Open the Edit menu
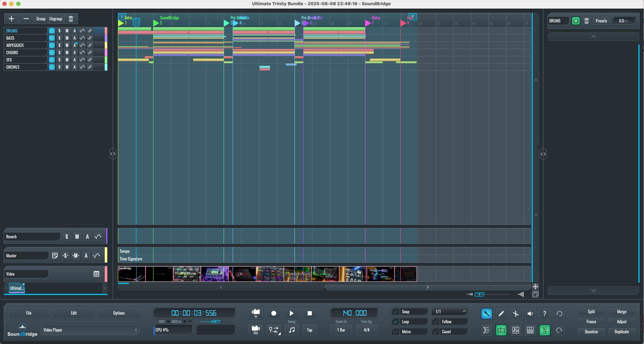The height and width of the screenshot is (344, 644). click(74, 313)
